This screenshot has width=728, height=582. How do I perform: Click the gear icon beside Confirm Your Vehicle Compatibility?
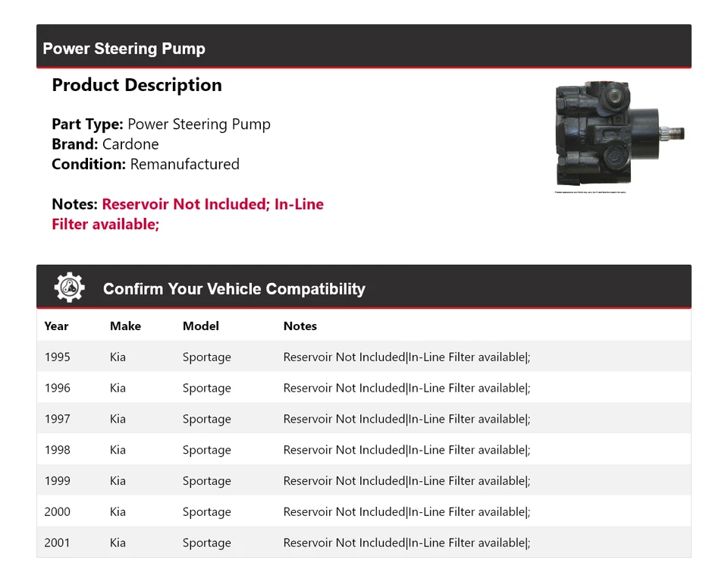coord(69,288)
